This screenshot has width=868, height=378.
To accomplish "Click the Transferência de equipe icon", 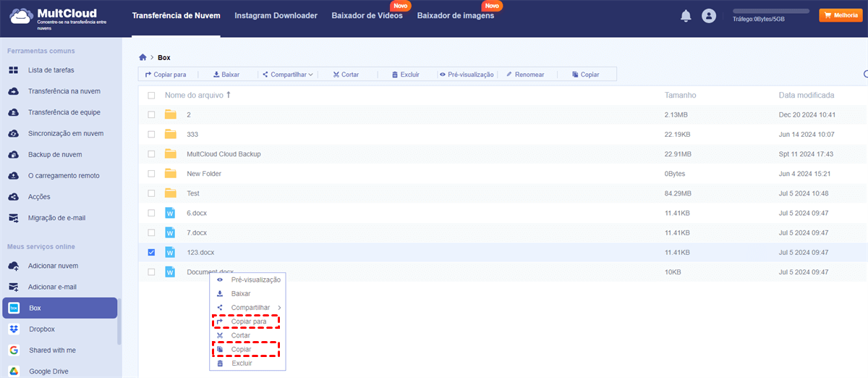I will coord(13,112).
